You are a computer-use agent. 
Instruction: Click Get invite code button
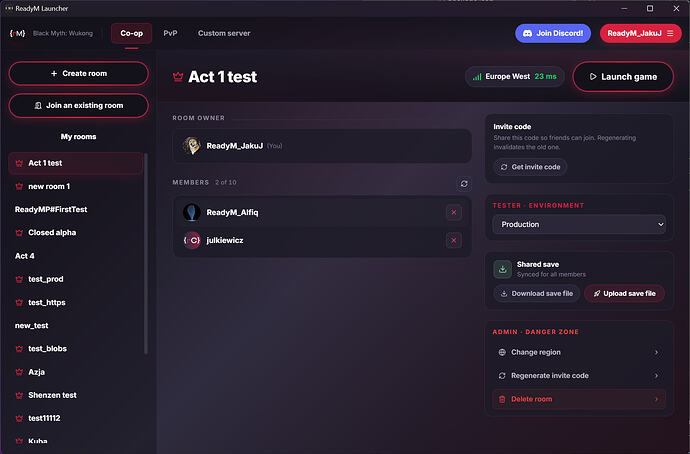tap(530, 167)
